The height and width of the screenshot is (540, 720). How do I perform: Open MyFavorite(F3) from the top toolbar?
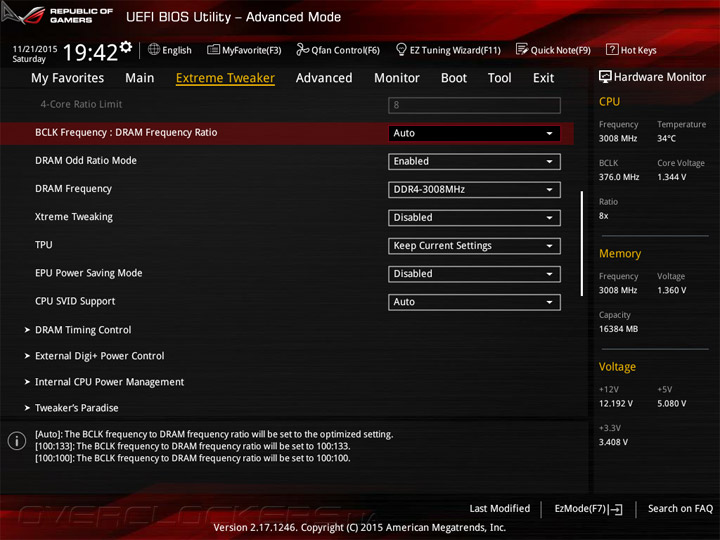coord(244,50)
